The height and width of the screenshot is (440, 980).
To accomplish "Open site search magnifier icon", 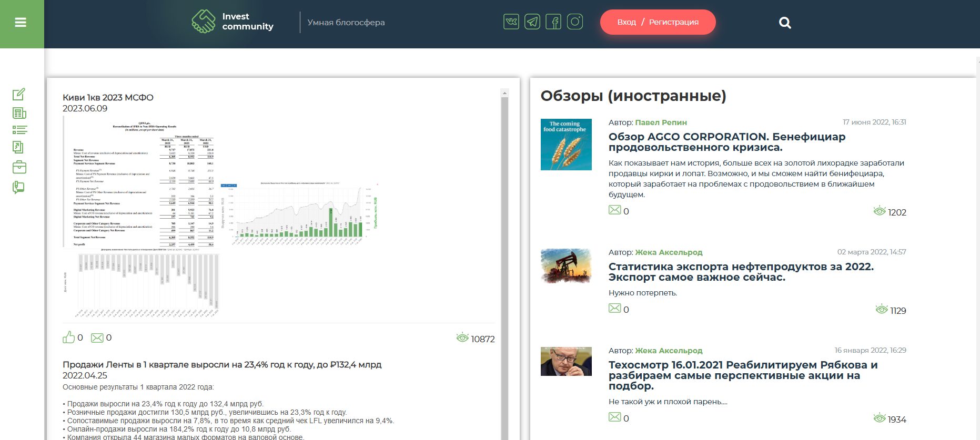I will (785, 23).
